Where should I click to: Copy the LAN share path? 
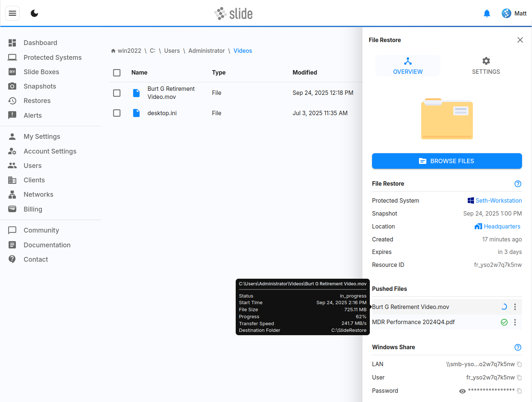(519, 364)
